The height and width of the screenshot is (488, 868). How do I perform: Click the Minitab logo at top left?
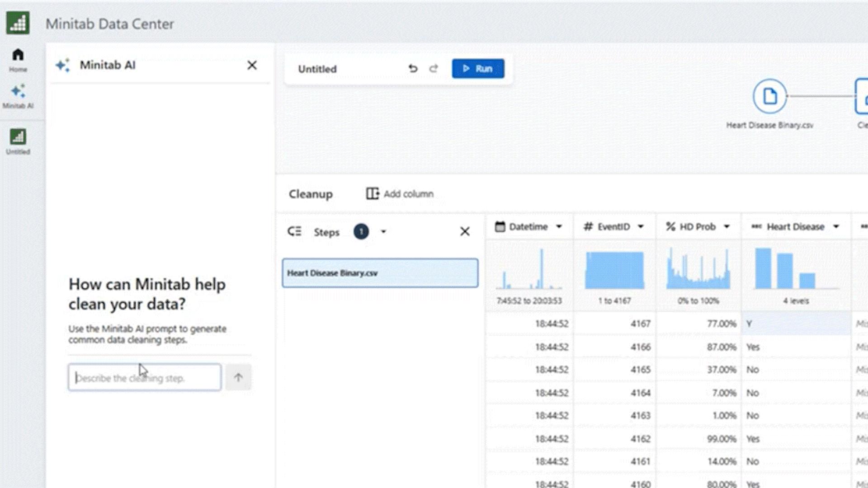[x=18, y=23]
